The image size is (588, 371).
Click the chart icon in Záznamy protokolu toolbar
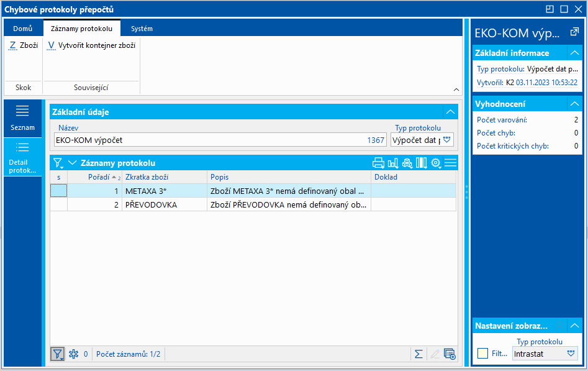tap(392, 163)
